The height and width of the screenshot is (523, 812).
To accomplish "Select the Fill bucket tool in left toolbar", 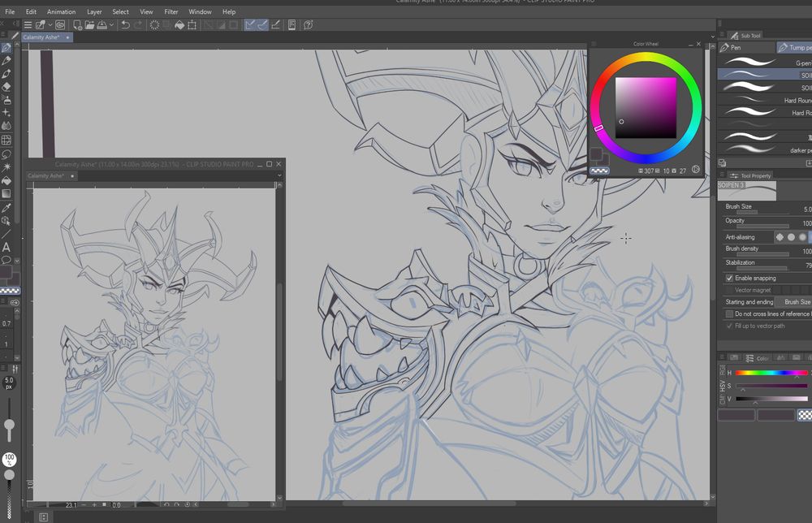I will (x=6, y=180).
